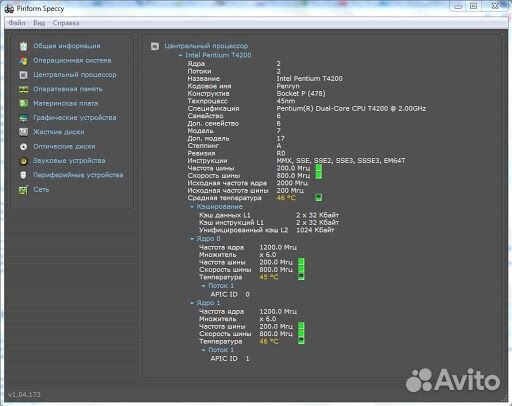
Task: Click the Графические устройства sidebar icon
Action: pyautogui.click(x=23, y=118)
